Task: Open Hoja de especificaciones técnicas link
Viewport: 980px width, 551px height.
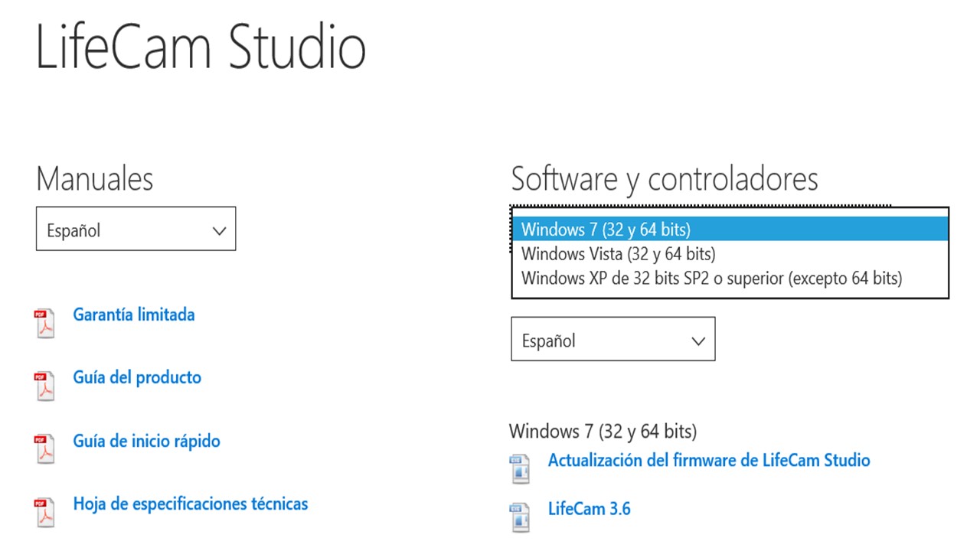Action: click(191, 504)
